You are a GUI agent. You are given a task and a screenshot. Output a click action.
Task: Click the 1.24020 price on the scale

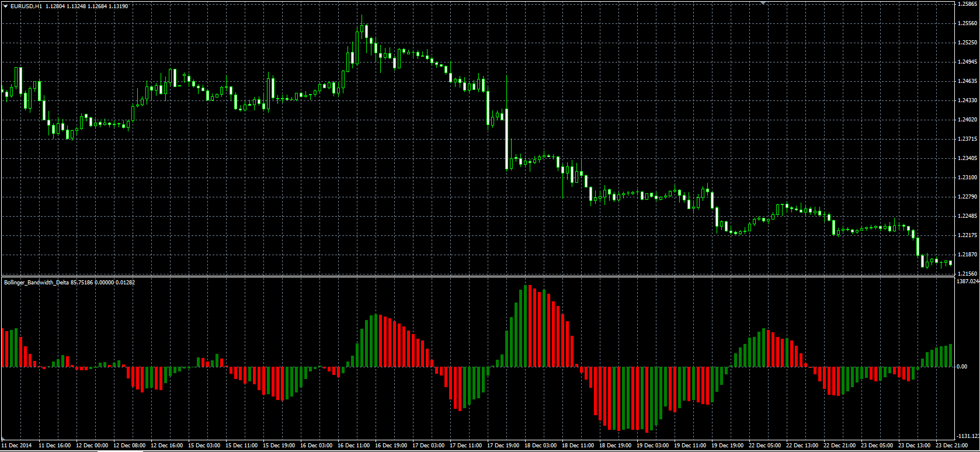(968, 120)
